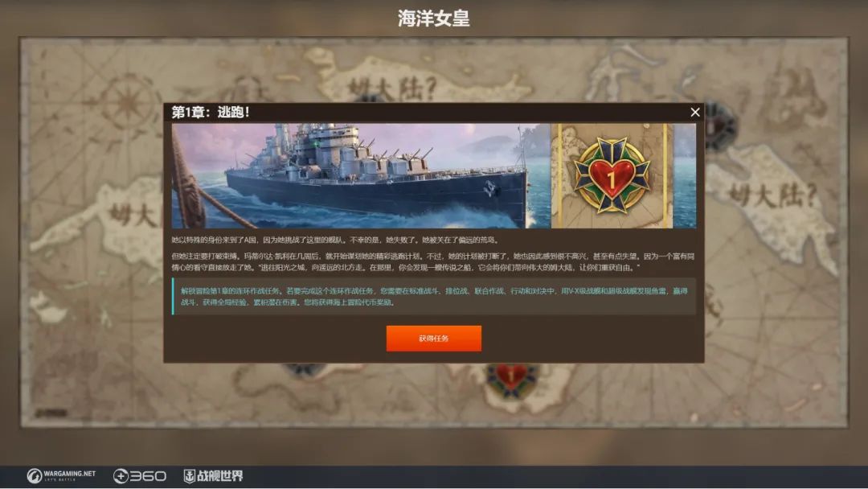The image size is (868, 489).
Task: Click the 第1章：逃跑! dialog heading
Action: tap(211, 112)
